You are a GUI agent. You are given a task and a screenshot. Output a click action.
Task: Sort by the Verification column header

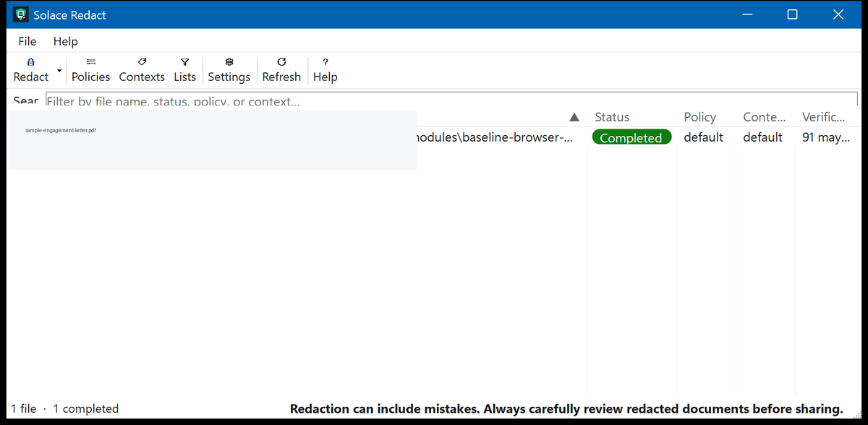coord(824,117)
